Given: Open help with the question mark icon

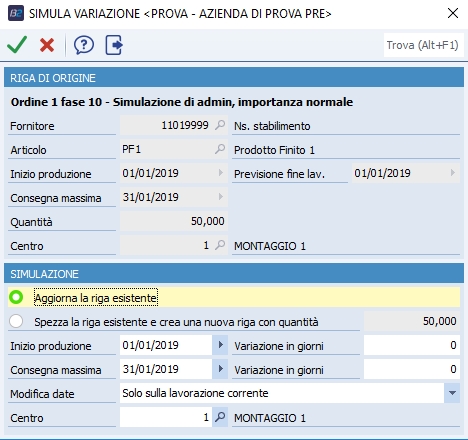Looking at the screenshot, I should [x=84, y=45].
